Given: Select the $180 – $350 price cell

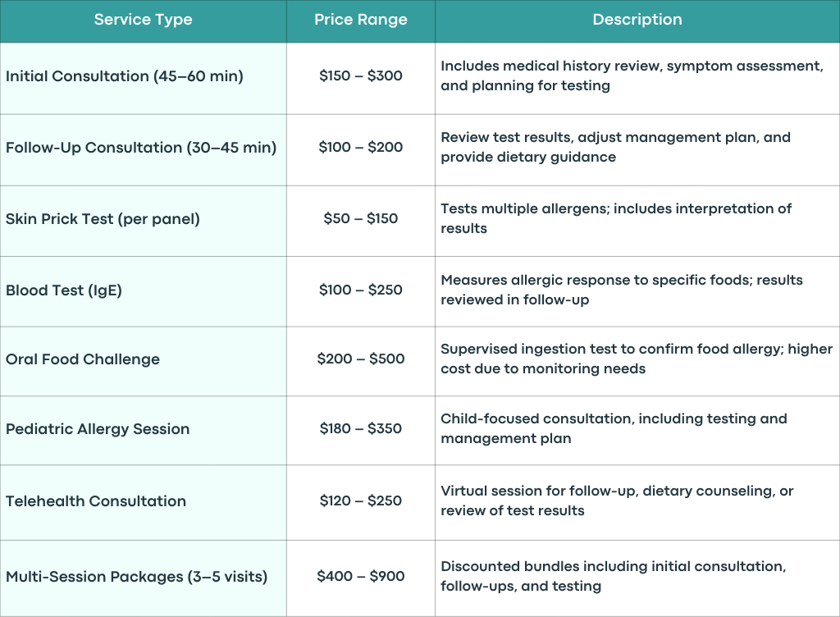Looking at the screenshot, I should tap(361, 431).
